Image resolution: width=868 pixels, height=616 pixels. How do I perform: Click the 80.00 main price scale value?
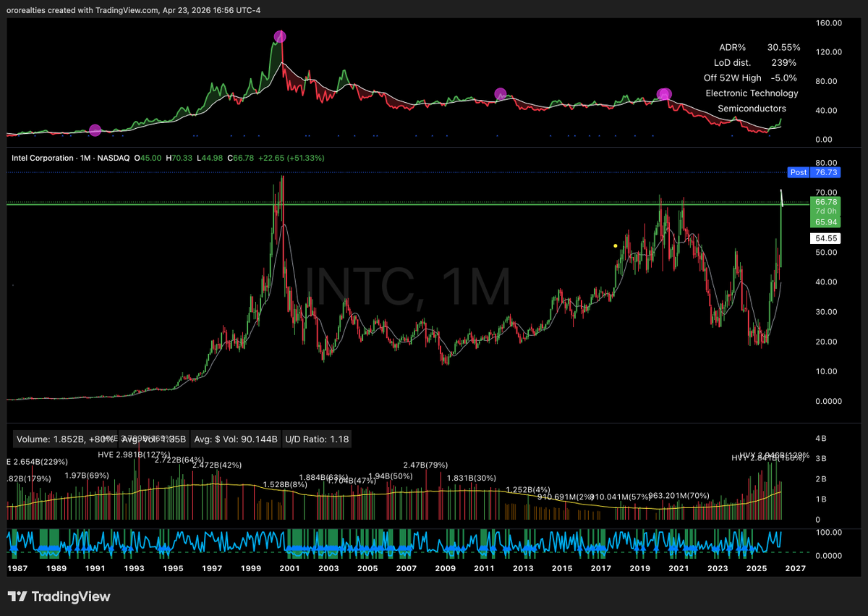point(827,163)
